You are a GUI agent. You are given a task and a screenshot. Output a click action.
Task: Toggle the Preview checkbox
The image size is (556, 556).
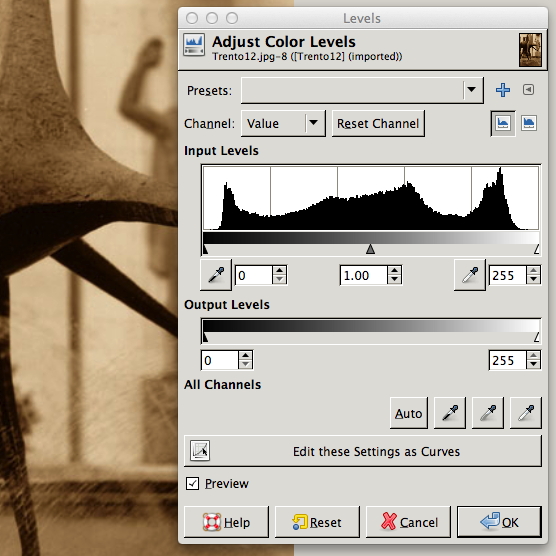pyautogui.click(x=192, y=483)
